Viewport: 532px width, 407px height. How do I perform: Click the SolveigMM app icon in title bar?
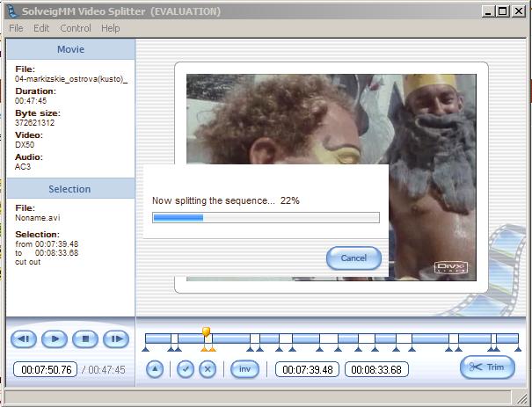pos(12,11)
